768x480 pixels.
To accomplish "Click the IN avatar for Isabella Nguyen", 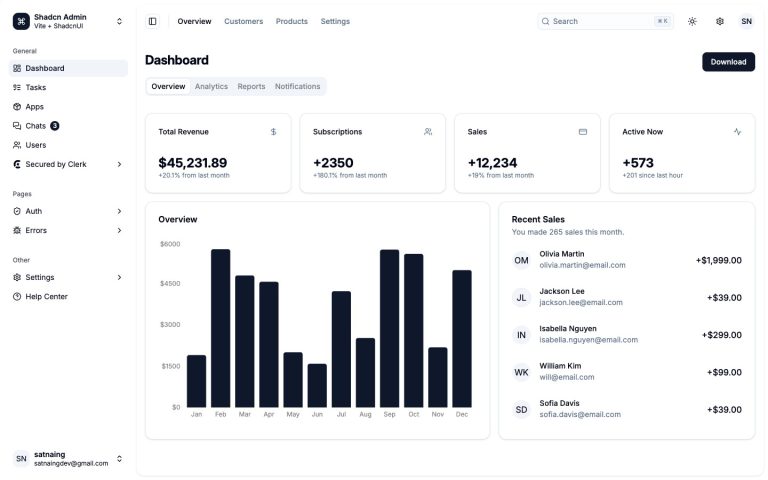I will (x=521, y=335).
